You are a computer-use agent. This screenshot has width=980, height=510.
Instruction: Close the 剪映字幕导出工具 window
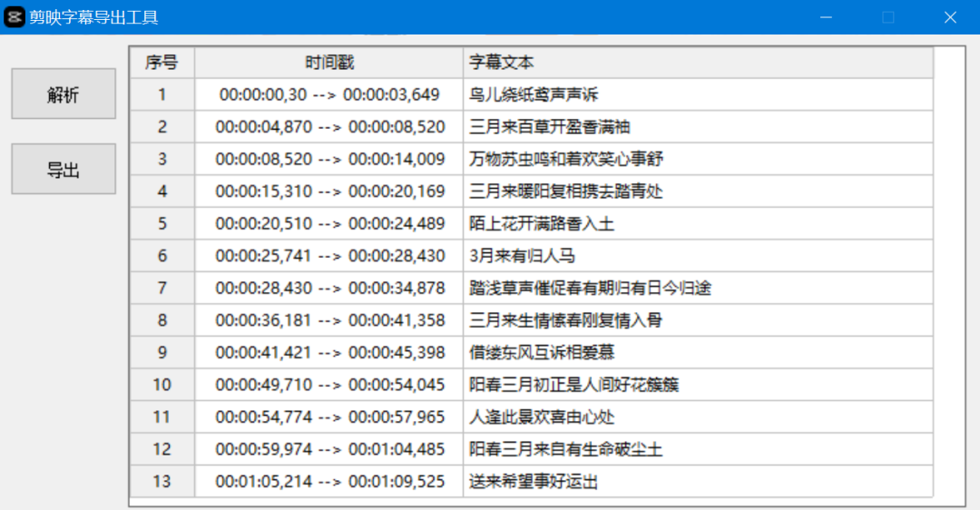click(950, 17)
